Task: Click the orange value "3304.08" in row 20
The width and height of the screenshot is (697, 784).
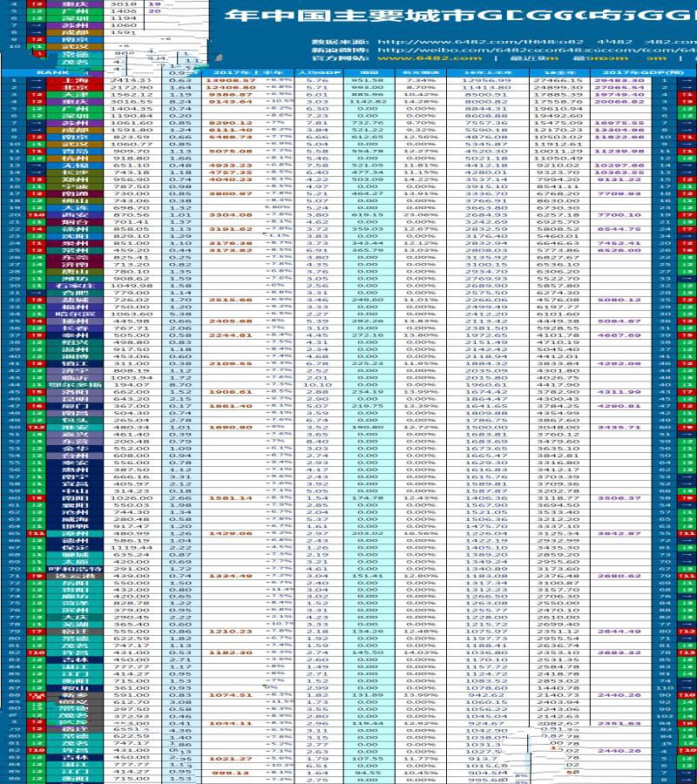Action: 231,215
